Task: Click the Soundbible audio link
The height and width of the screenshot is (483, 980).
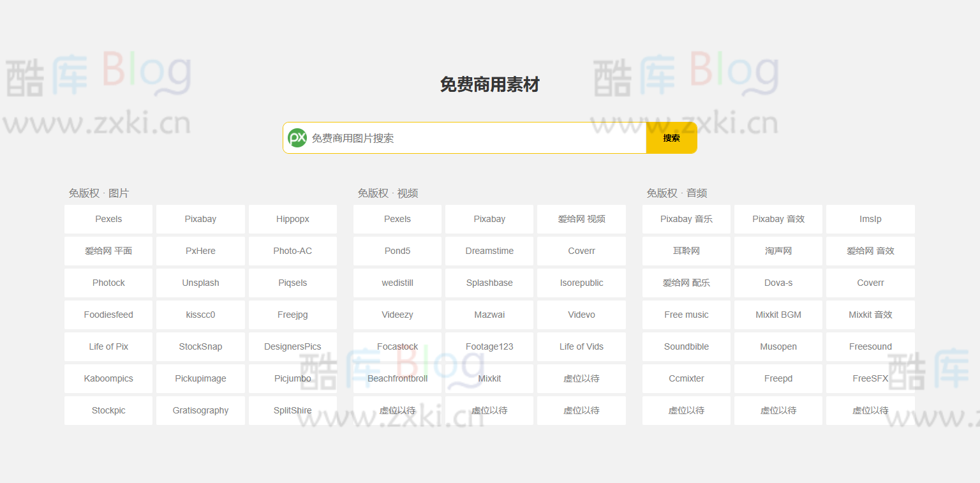Action: pyautogui.click(x=686, y=346)
